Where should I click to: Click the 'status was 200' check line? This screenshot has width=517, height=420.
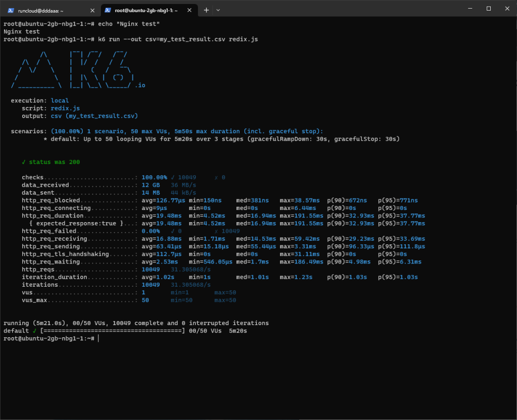(51, 162)
